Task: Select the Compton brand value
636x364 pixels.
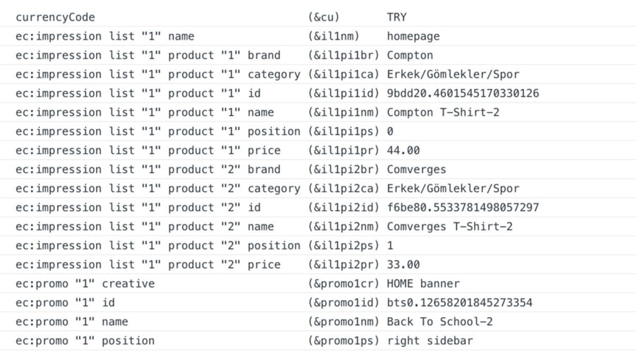Action: tap(410, 55)
